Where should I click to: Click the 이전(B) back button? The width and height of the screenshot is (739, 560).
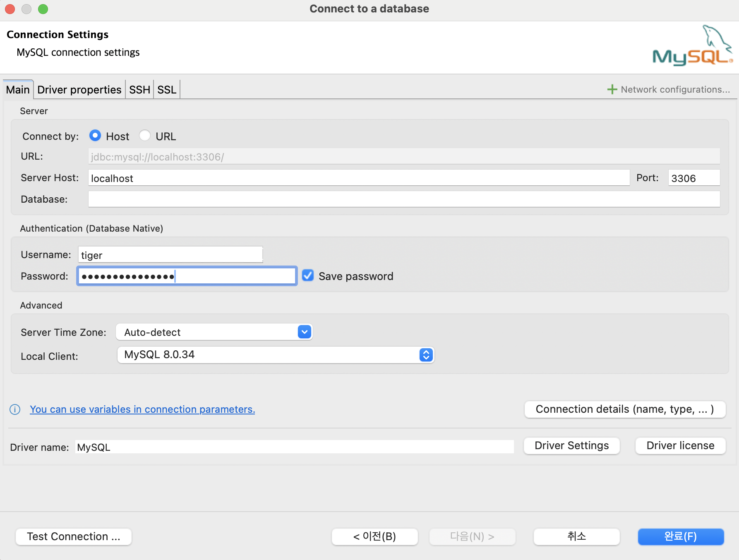tap(375, 536)
